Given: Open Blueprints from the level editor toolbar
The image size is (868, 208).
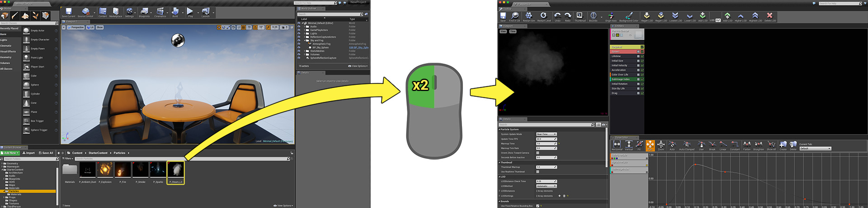Looking at the screenshot, I should (x=144, y=13).
